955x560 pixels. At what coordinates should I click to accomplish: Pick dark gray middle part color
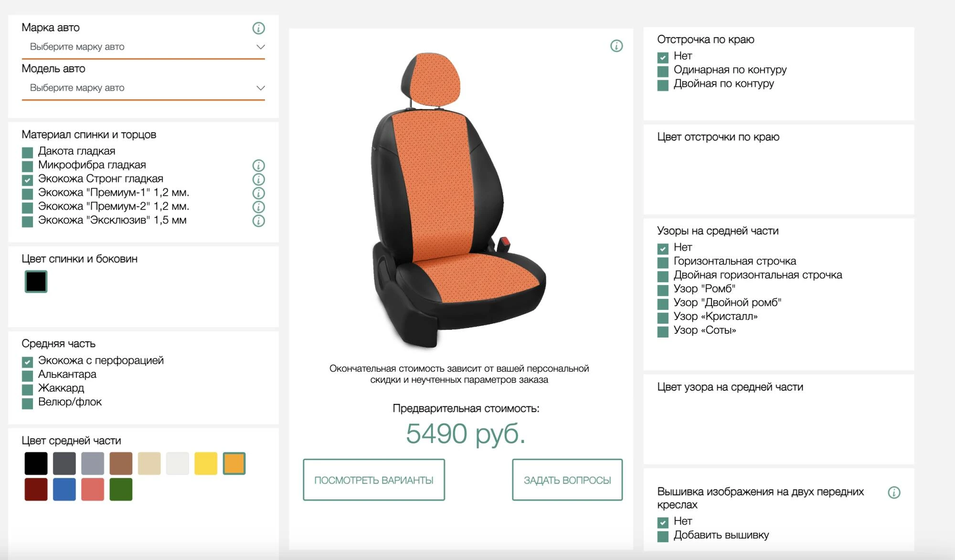64,464
